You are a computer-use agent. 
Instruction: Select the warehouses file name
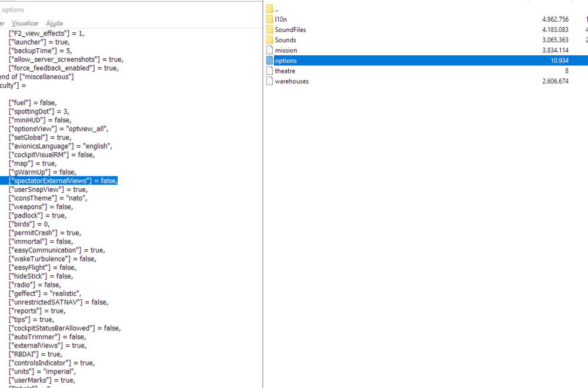coord(292,81)
